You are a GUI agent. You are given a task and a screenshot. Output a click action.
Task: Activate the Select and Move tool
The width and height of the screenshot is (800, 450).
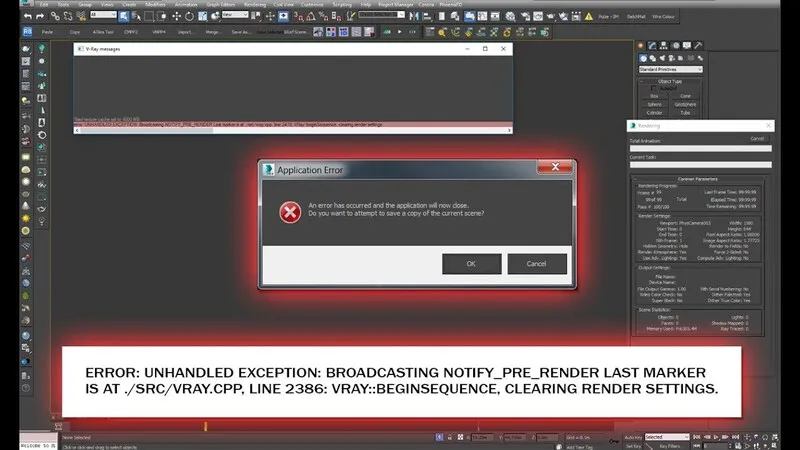coord(177,16)
